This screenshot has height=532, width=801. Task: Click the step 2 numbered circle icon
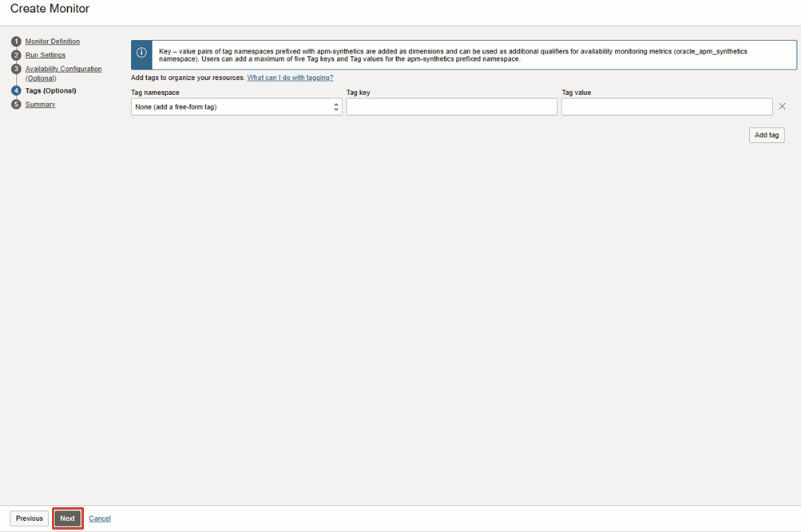(16, 55)
